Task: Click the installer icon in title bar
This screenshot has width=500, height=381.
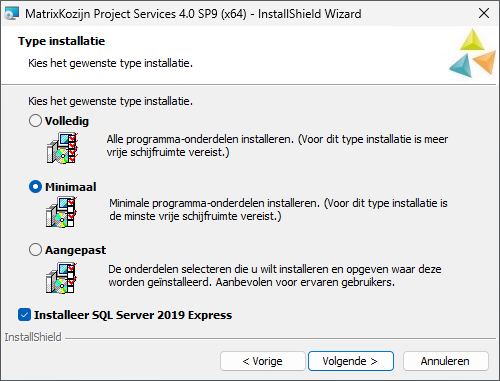Action: pos(11,14)
